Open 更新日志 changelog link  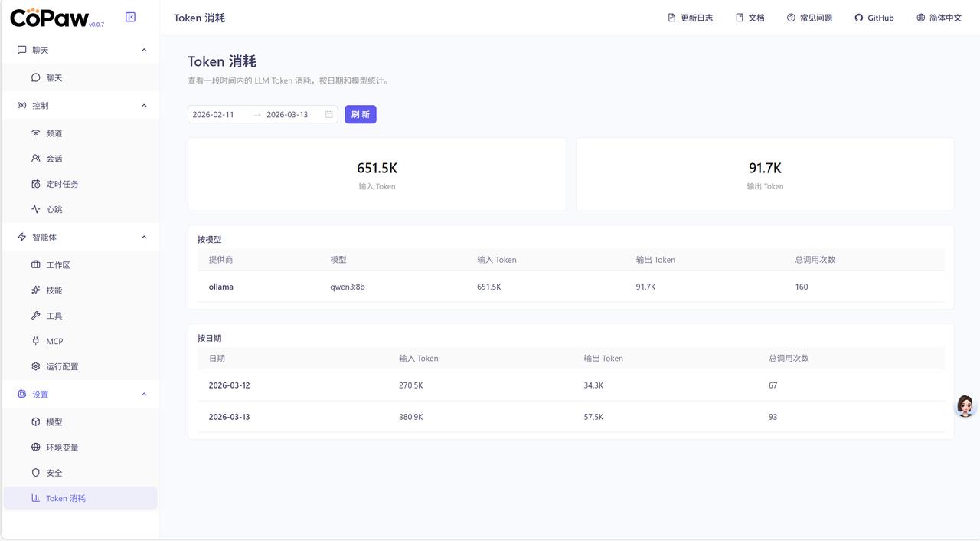tap(690, 18)
